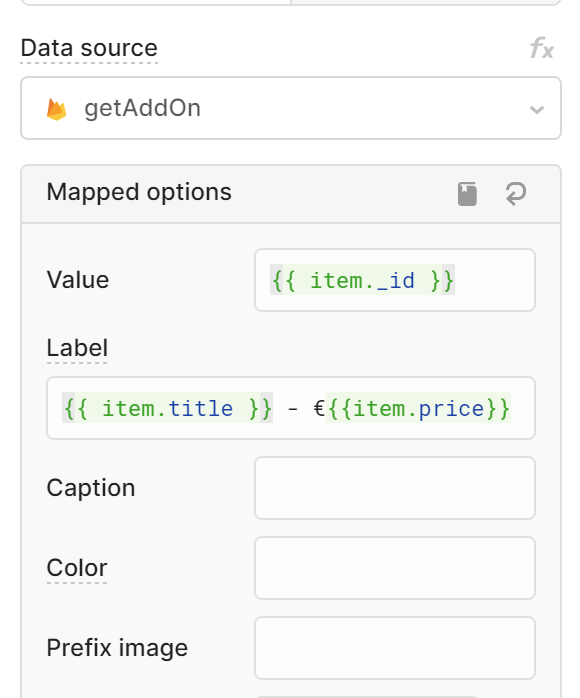The width and height of the screenshot is (580, 698).
Task: Toggle the fx expression mode for Data source
Action: point(542,48)
